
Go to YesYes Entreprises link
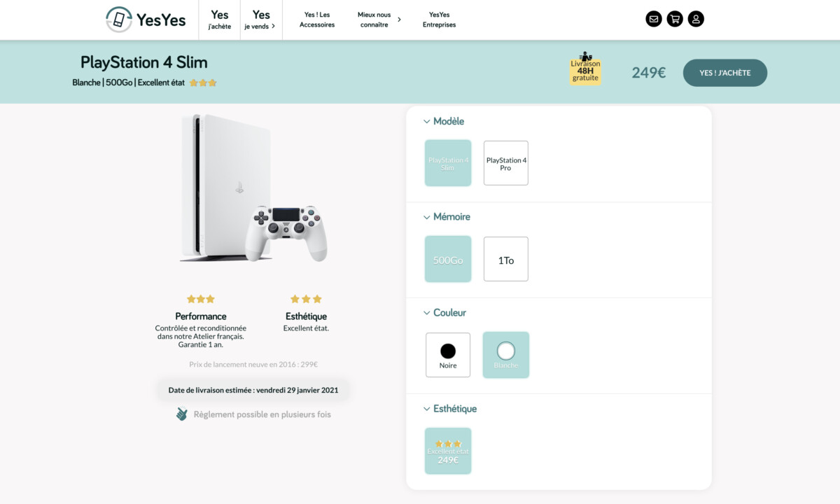[439, 20]
